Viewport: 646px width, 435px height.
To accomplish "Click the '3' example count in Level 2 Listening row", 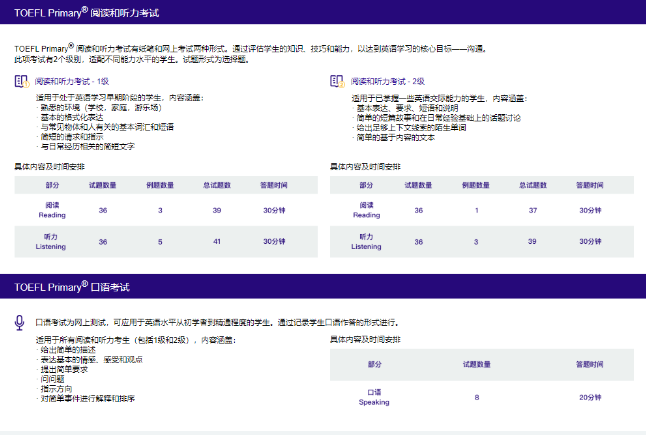I will (476, 242).
